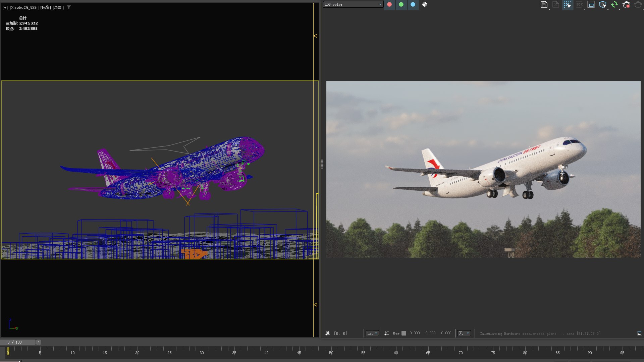Click the lower safe-frame arrow marker
Viewport: 644px width, 362px height.
click(315, 305)
